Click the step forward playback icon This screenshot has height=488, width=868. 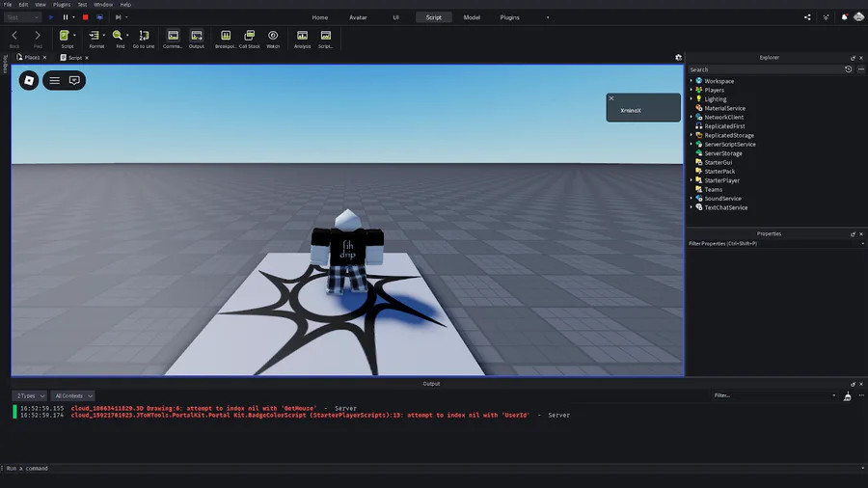(x=118, y=17)
